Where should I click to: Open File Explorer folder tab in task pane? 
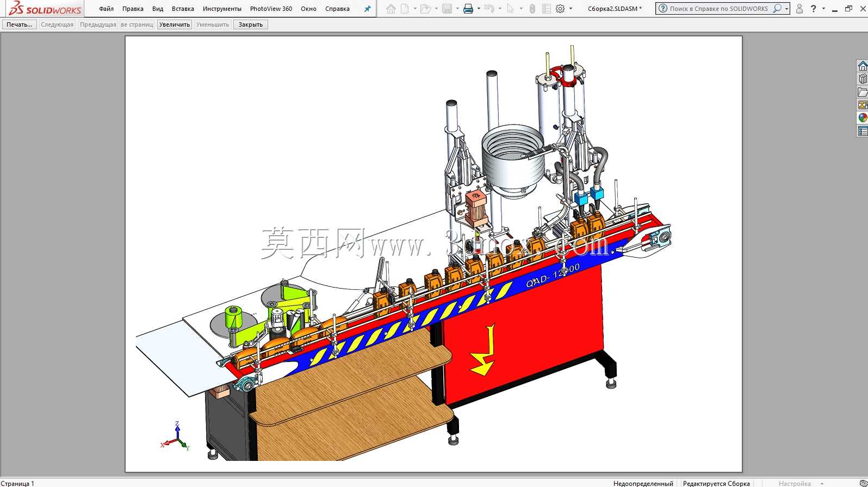pyautogui.click(x=863, y=92)
